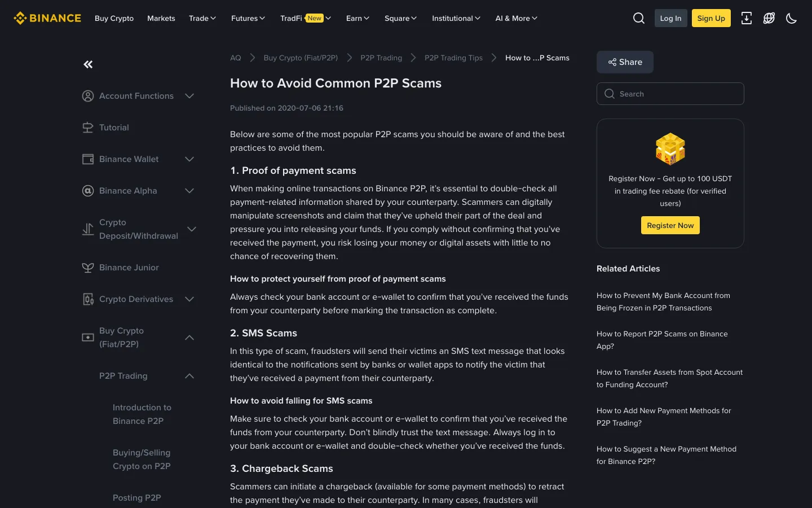Image resolution: width=812 pixels, height=508 pixels.
Task: Open How to Add New Payment Methods article
Action: point(664,417)
